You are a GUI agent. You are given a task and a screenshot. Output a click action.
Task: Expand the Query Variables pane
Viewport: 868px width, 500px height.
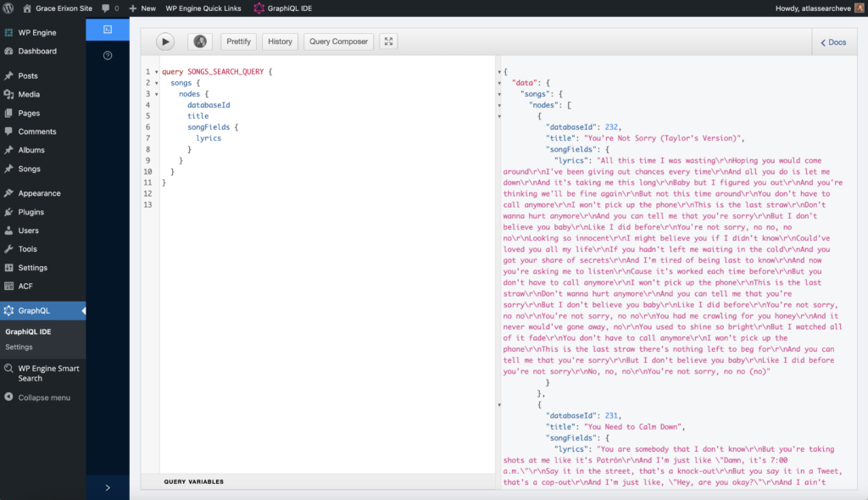194,481
